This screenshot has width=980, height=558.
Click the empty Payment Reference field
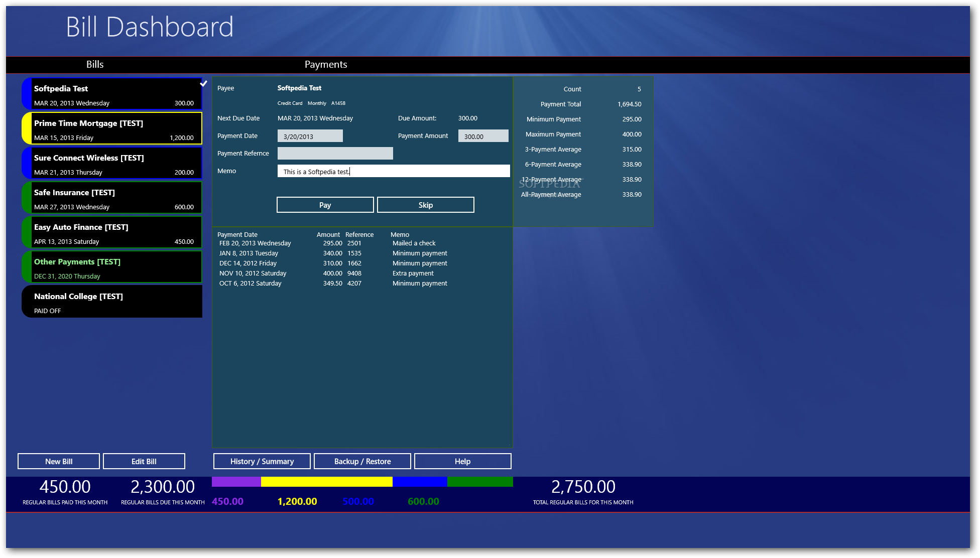click(335, 154)
